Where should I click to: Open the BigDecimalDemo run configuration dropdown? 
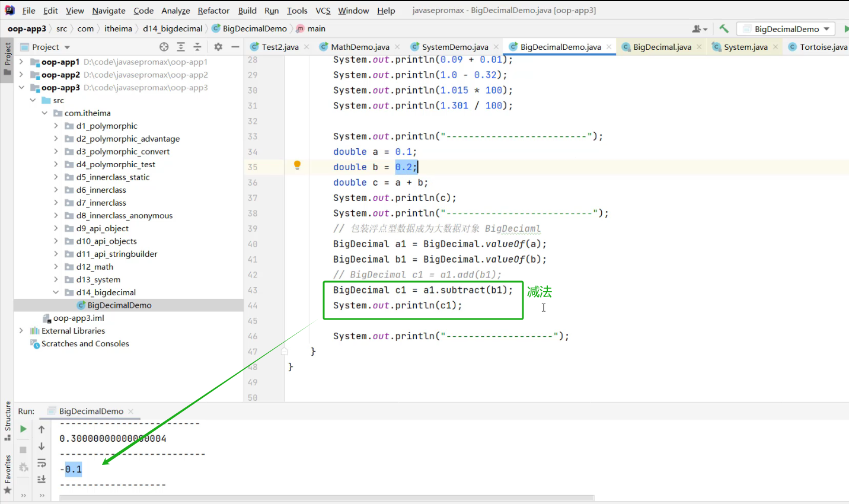pos(786,28)
